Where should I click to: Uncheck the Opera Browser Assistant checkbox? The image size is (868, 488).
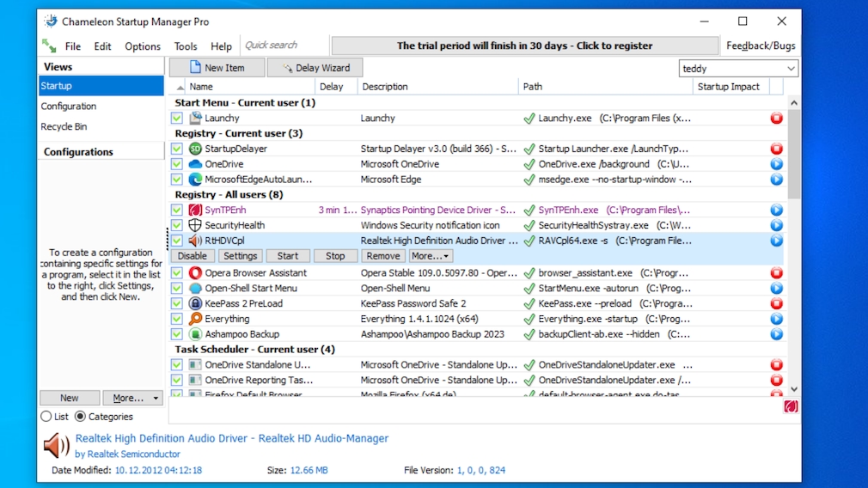click(x=176, y=272)
